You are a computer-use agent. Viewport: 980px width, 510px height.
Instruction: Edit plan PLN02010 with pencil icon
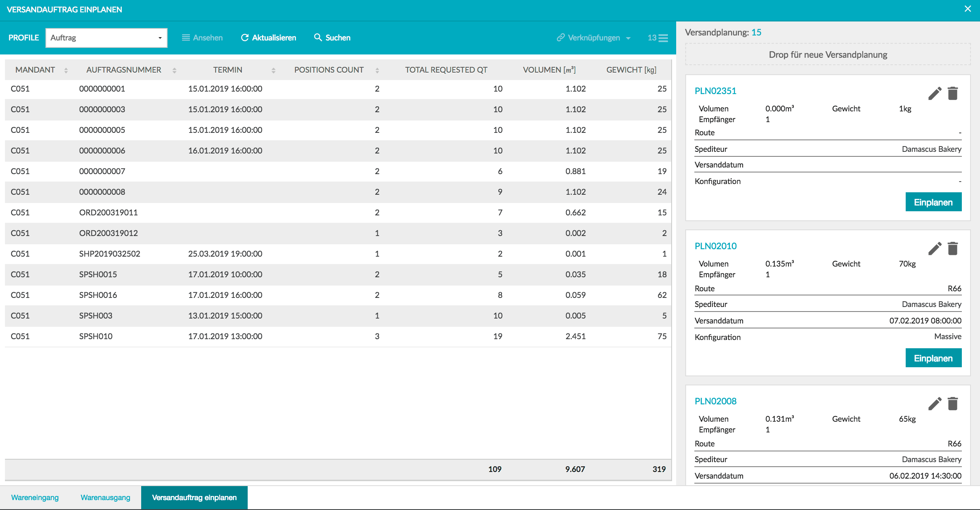click(x=935, y=248)
